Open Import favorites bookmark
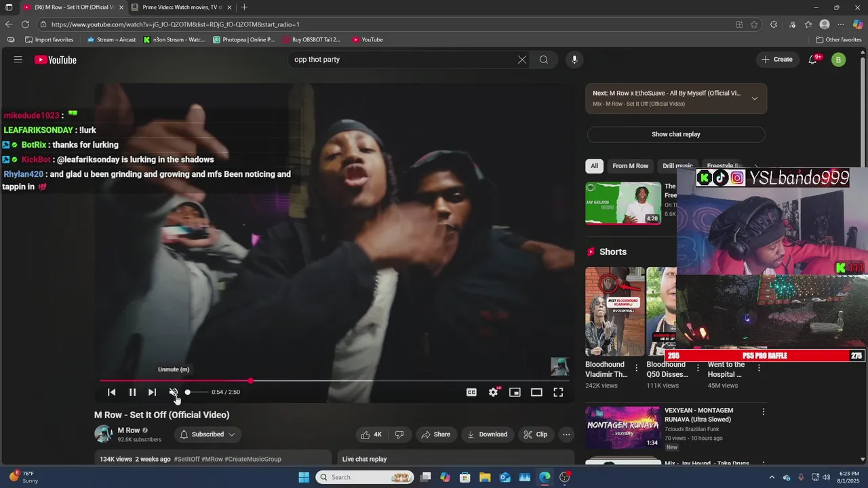Image resolution: width=868 pixels, height=488 pixels. click(50, 40)
